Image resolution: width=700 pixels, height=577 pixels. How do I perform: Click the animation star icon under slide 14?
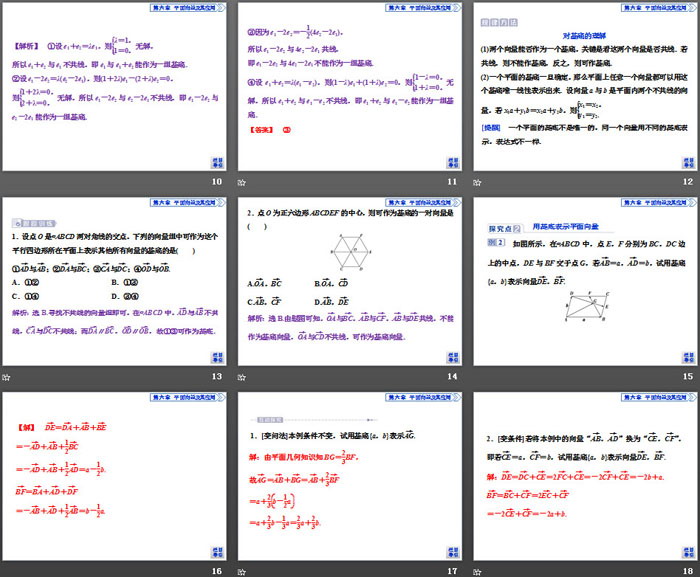(241, 378)
